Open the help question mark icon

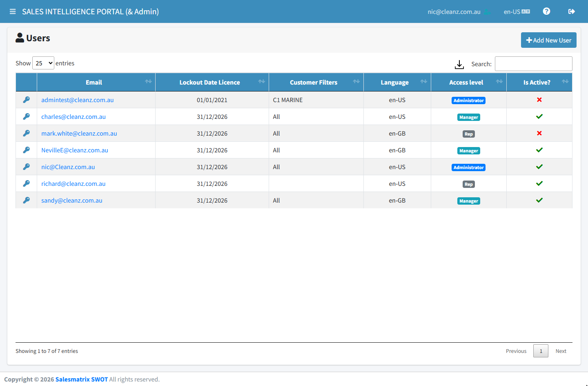pyautogui.click(x=546, y=11)
